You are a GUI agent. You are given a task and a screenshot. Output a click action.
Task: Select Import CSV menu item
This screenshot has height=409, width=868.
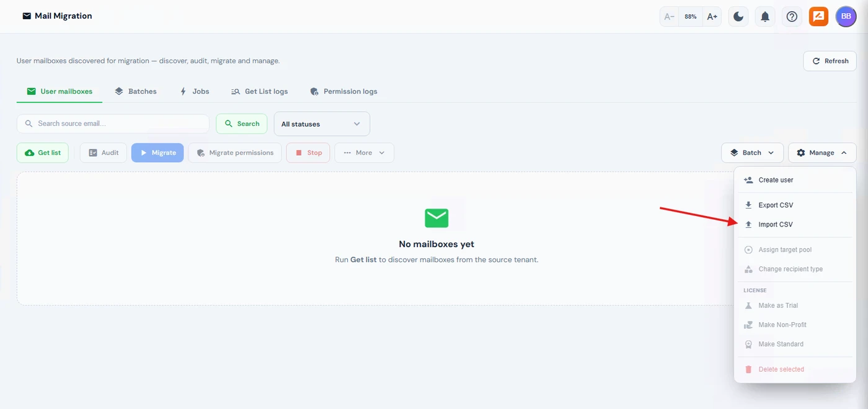(x=795, y=225)
